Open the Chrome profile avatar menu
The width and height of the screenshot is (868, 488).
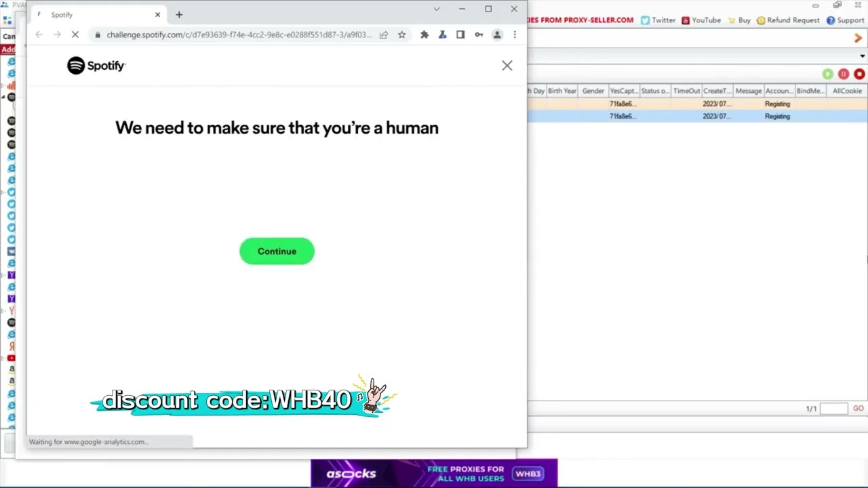pyautogui.click(x=497, y=35)
